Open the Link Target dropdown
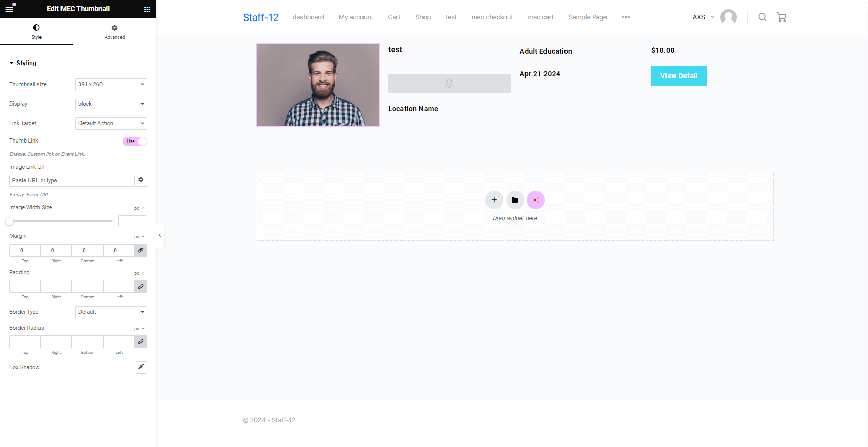This screenshot has height=447, width=868. [111, 124]
